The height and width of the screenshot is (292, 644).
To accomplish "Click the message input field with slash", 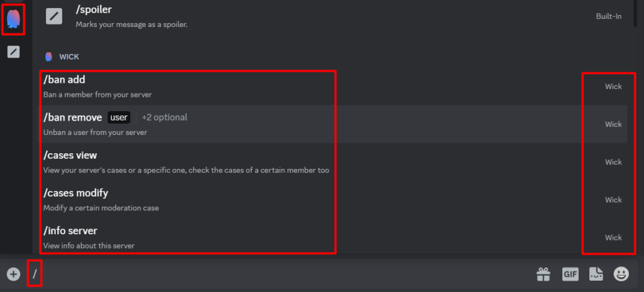I will pyautogui.click(x=279, y=274).
